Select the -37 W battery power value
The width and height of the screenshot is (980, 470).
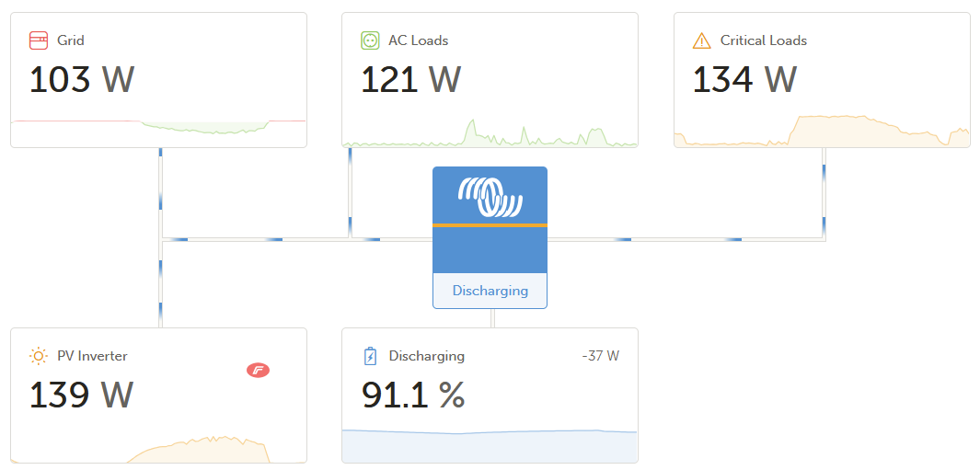(x=600, y=356)
